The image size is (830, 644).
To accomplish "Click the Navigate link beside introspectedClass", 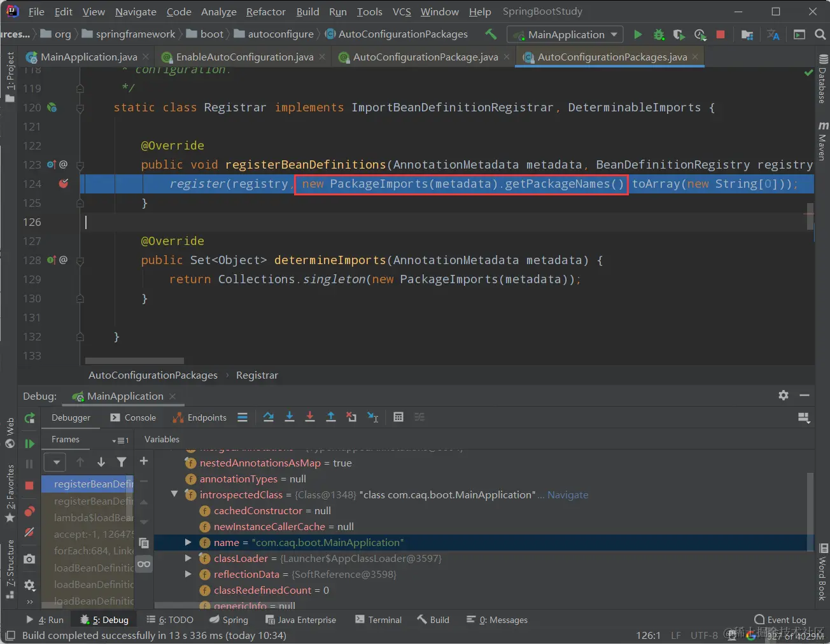I will tap(568, 494).
